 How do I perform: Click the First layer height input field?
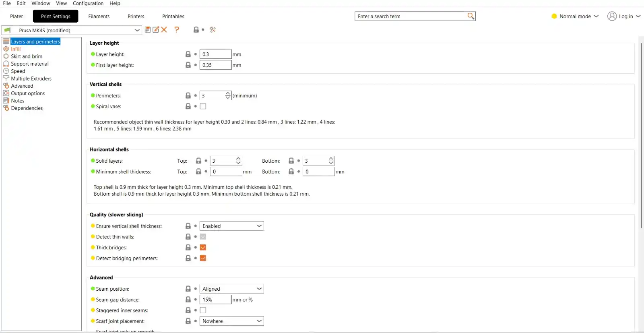(215, 65)
